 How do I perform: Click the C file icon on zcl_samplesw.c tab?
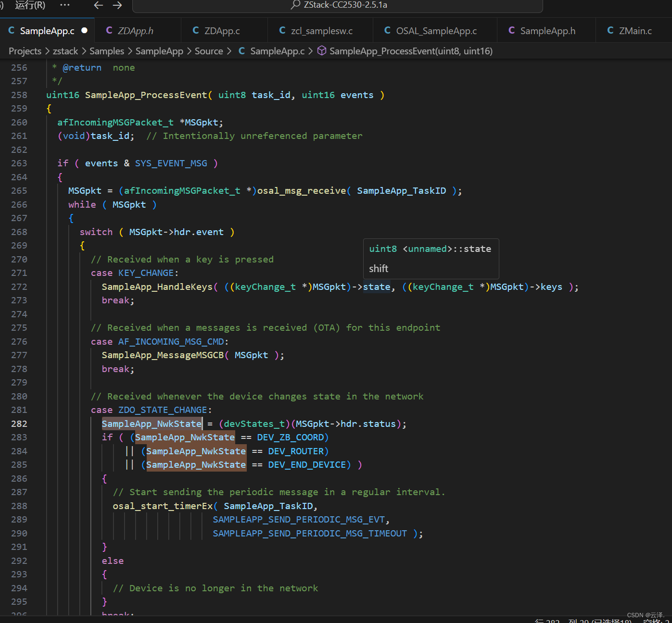[x=282, y=30]
